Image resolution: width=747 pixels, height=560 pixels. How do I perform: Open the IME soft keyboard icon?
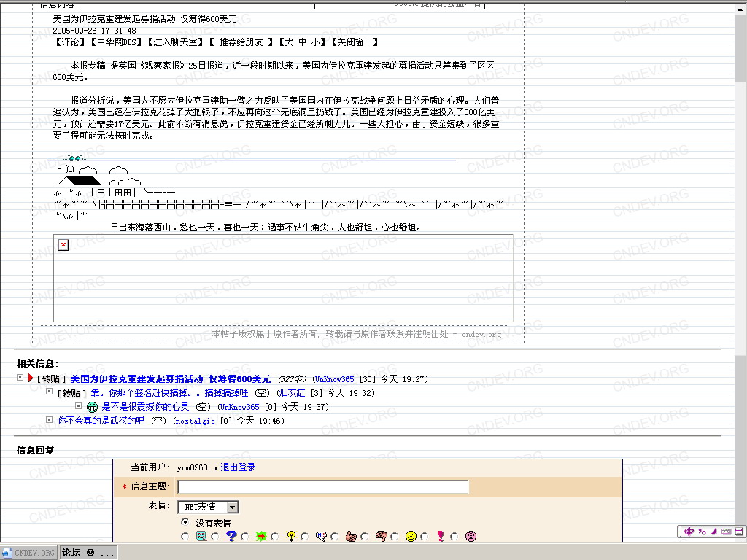(x=726, y=532)
